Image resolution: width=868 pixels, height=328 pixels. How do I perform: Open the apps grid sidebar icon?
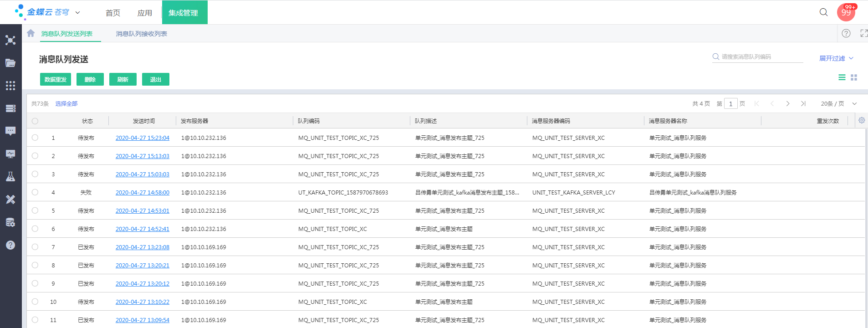10,86
